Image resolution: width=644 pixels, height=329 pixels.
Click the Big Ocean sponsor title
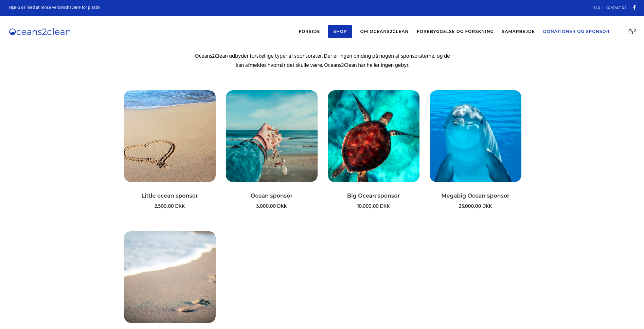point(373,196)
